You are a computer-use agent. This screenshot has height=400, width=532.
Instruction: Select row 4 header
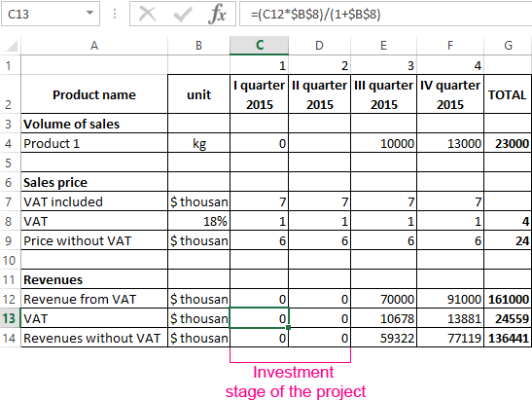pos(10,143)
